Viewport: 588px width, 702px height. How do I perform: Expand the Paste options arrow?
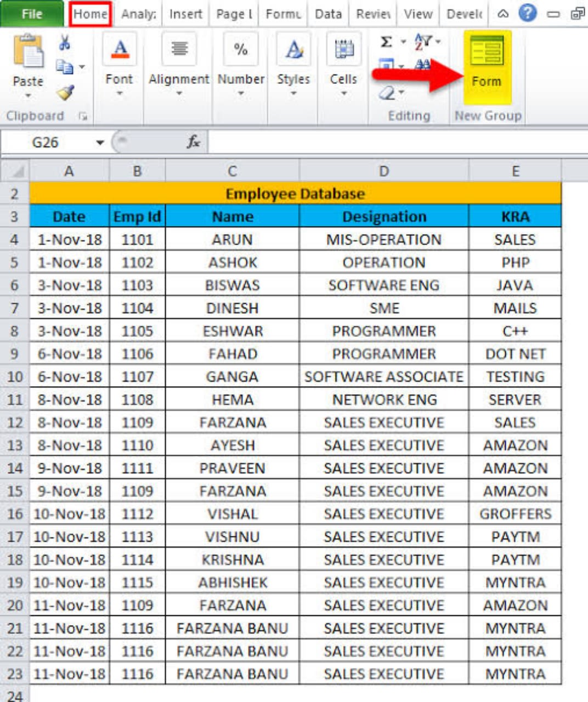28,96
